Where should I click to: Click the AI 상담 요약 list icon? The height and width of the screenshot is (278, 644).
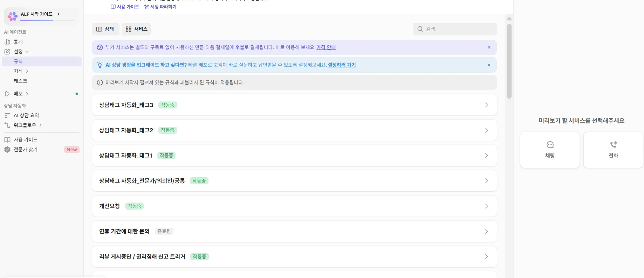(x=7, y=115)
